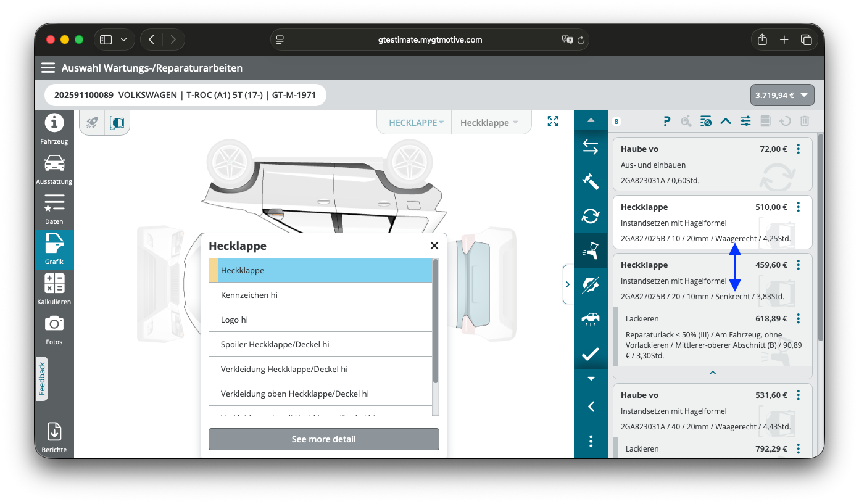Select Spoiler Heckklappe/Deckel hi

tap(320, 344)
